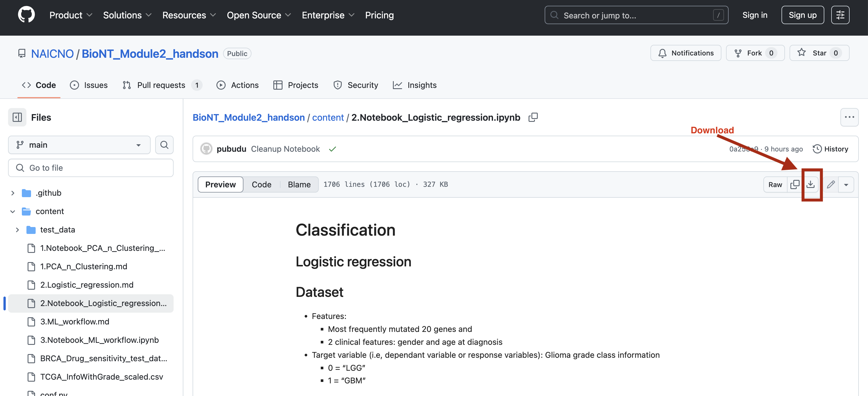Click the Sign in link
The width and height of the screenshot is (868, 396).
click(x=755, y=15)
